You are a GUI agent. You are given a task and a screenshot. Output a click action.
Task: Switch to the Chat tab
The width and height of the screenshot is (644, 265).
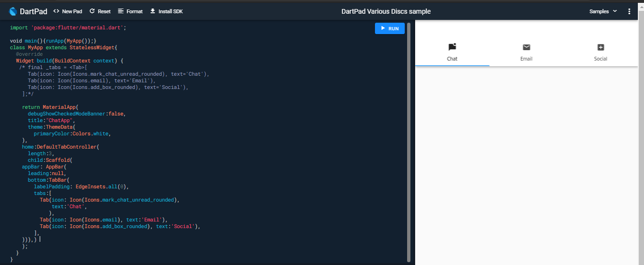[452, 53]
